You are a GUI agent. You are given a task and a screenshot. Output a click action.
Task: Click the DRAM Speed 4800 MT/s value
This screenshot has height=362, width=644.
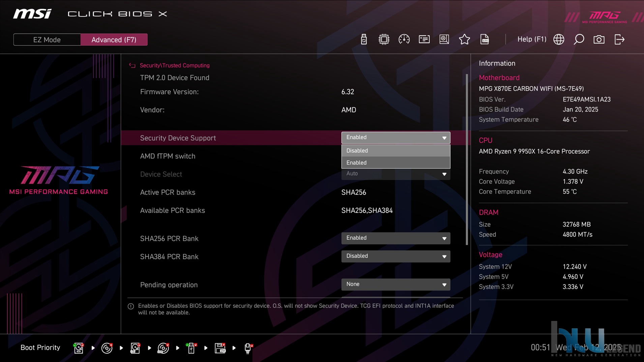pyautogui.click(x=577, y=235)
